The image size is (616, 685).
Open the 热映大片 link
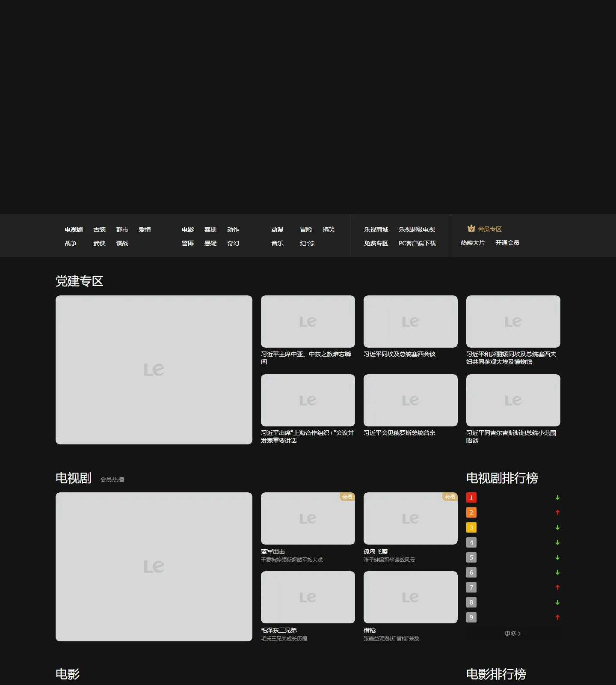coord(473,243)
